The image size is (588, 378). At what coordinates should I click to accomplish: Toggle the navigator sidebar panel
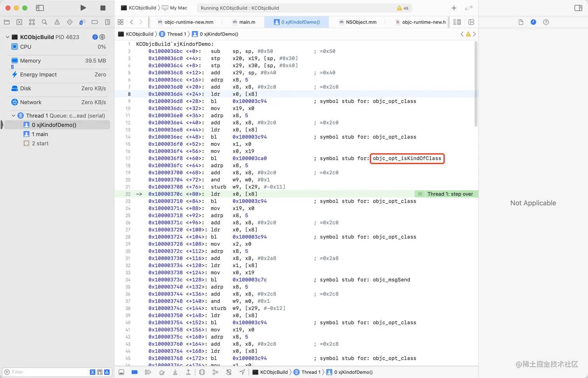[40, 8]
